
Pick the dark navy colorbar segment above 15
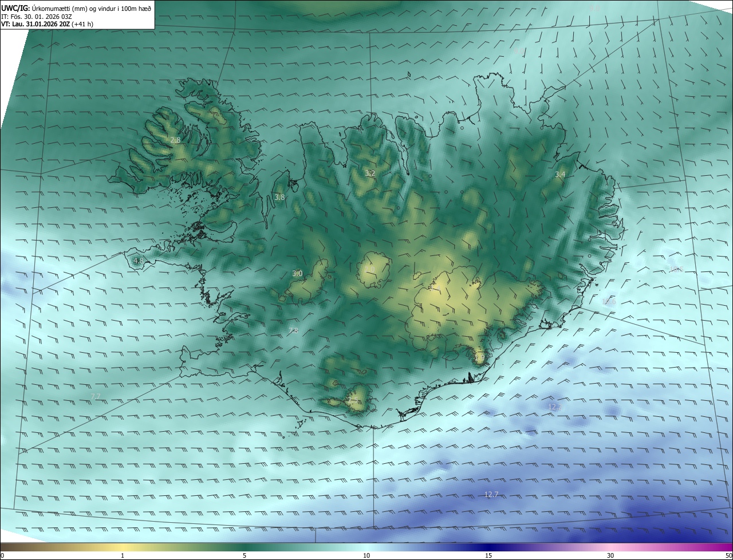pos(488,547)
